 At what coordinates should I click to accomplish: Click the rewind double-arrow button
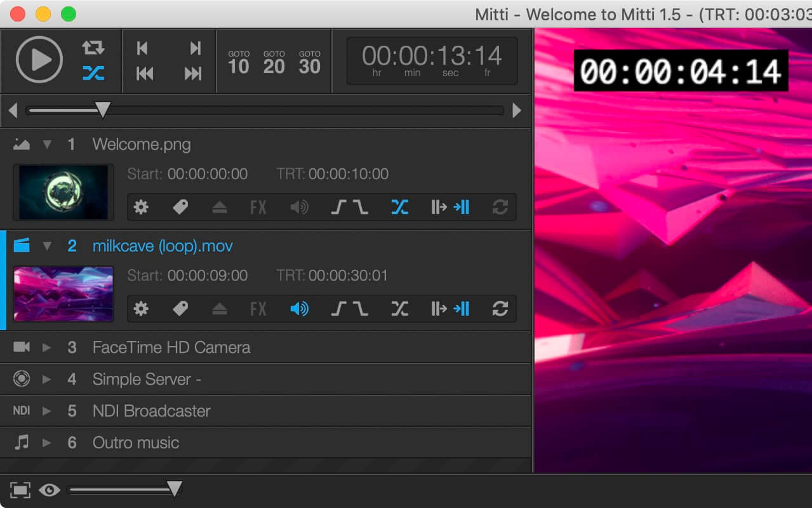pyautogui.click(x=145, y=74)
